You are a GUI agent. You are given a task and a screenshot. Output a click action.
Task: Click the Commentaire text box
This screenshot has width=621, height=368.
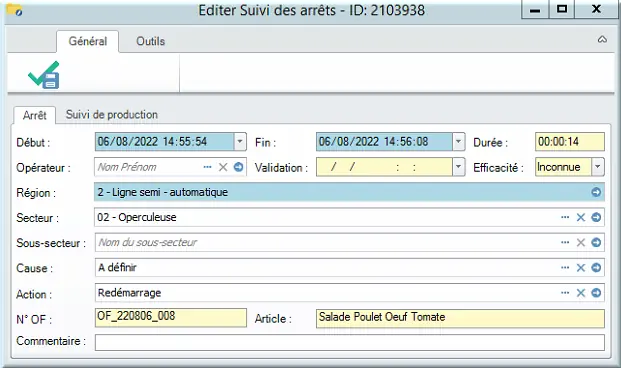coord(350,342)
